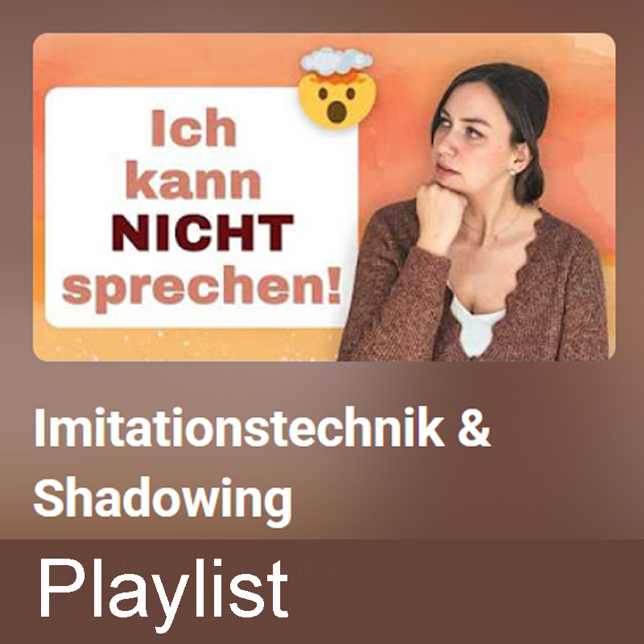Click the dark red word NICHT
The height and width of the screenshot is (644, 644).
[203, 233]
